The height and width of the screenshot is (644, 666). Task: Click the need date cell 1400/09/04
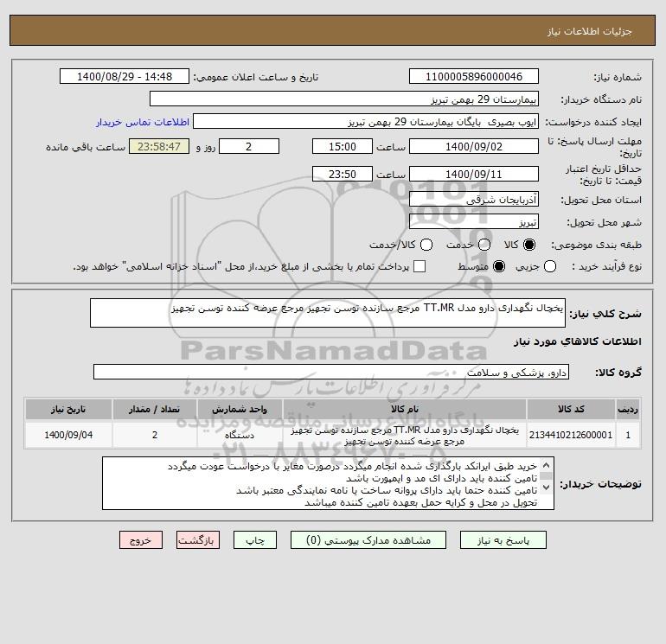click(68, 435)
